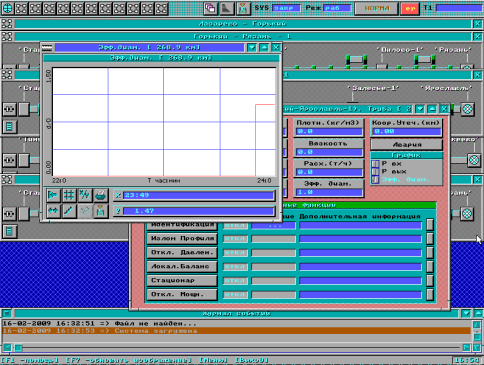Click the [Меню] item in bottom bar
This screenshot has height=365, width=484.
click(x=213, y=360)
